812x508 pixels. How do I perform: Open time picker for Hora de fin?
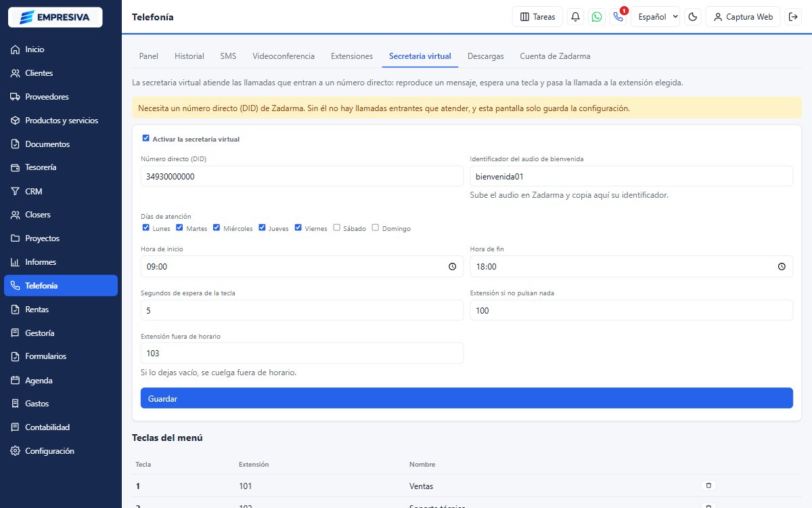tap(782, 267)
